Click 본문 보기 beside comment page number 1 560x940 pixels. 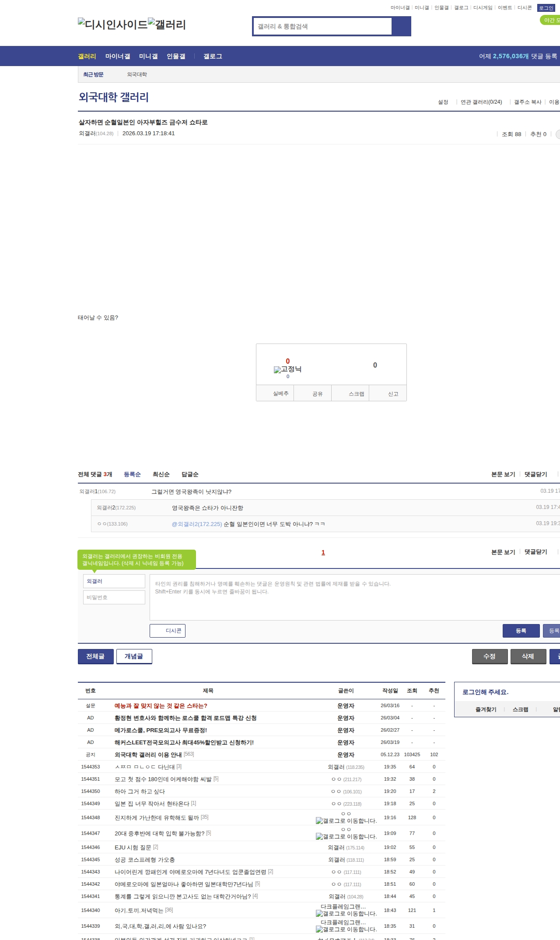(503, 552)
